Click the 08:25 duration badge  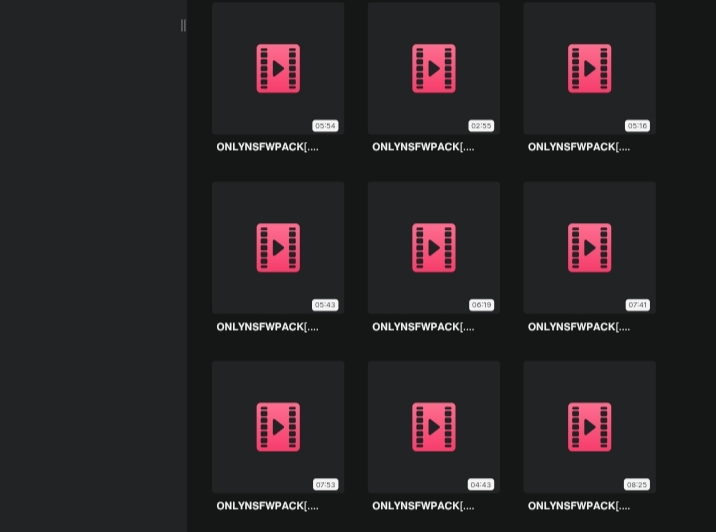point(637,485)
